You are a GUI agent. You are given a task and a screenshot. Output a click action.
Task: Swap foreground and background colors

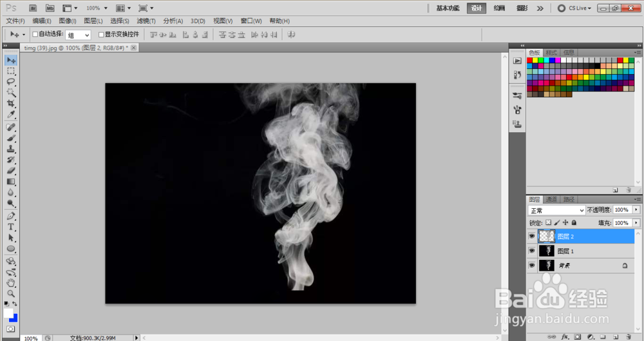click(x=15, y=304)
